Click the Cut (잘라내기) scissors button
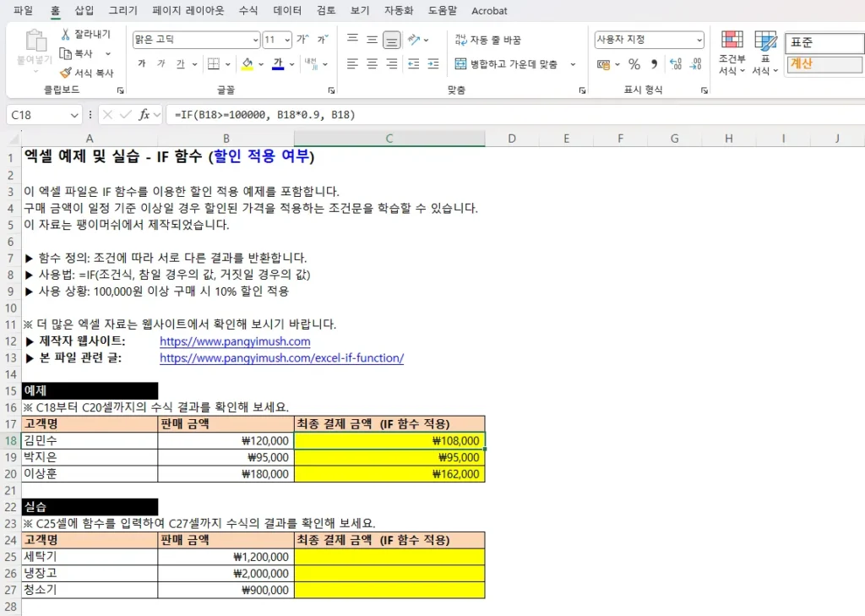This screenshot has height=616, width=865. tap(85, 34)
